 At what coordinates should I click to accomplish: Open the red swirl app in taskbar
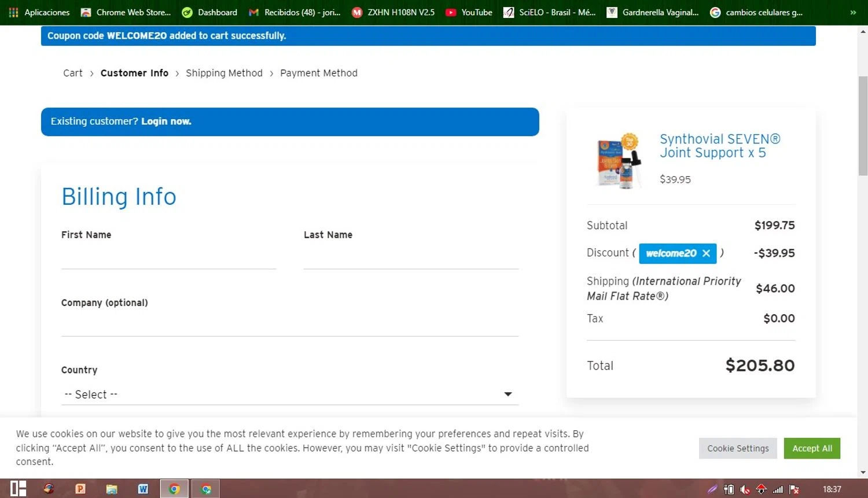tap(49, 489)
